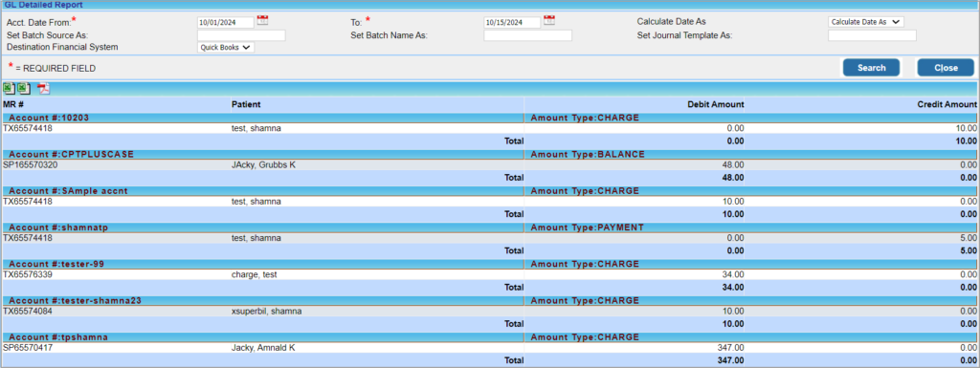Export report as PDF icon
The width and height of the screenshot is (980, 368).
[43, 89]
